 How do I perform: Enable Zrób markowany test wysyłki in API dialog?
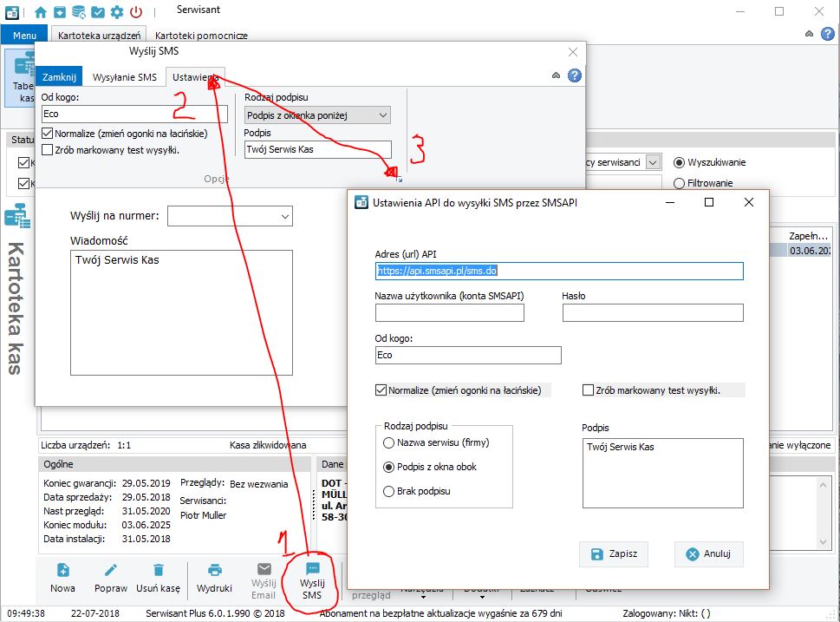(589, 390)
